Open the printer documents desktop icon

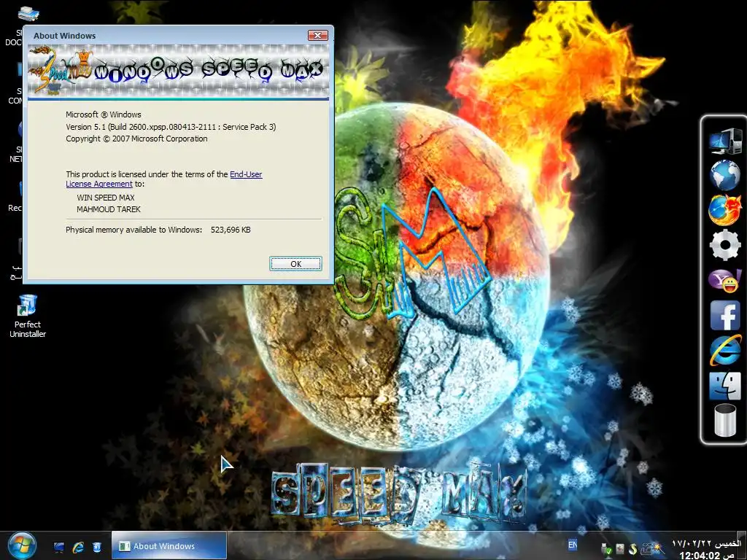pyautogui.click(x=27, y=13)
